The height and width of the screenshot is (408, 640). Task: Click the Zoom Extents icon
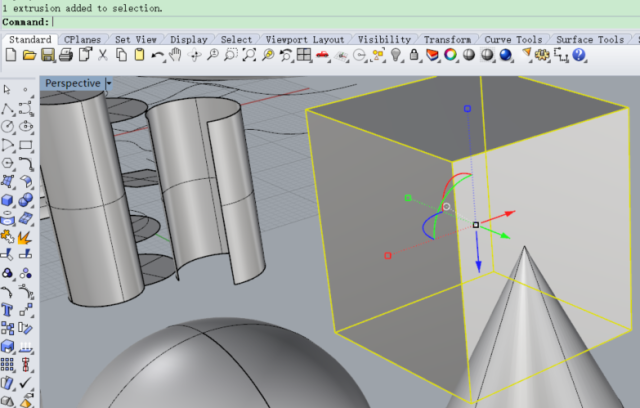pos(249,55)
